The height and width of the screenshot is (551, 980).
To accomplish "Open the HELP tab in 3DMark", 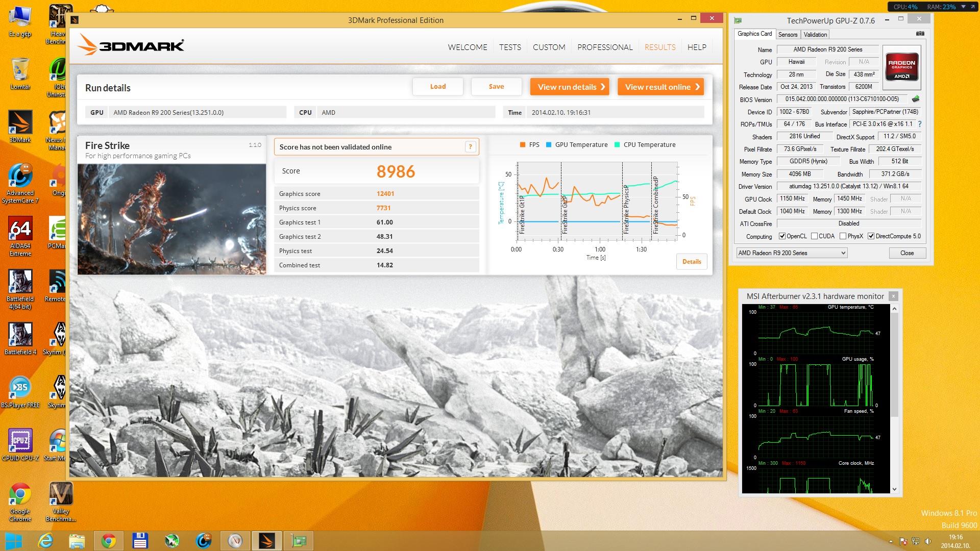I will [697, 47].
